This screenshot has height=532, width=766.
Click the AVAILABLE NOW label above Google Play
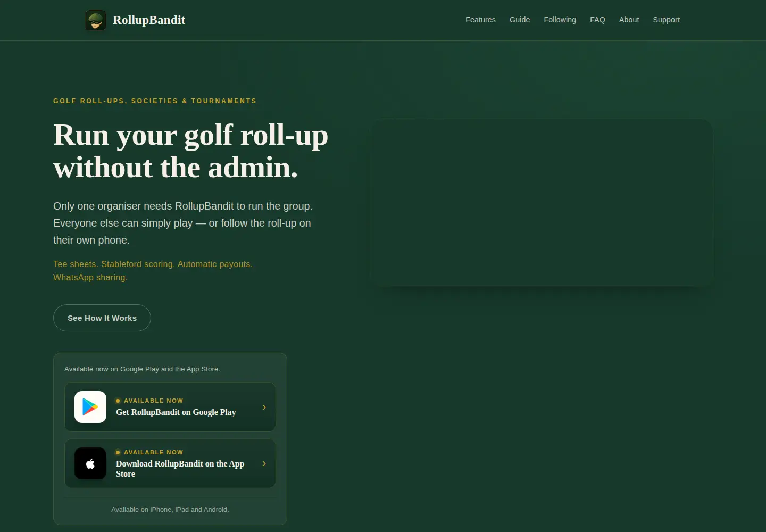pos(153,401)
